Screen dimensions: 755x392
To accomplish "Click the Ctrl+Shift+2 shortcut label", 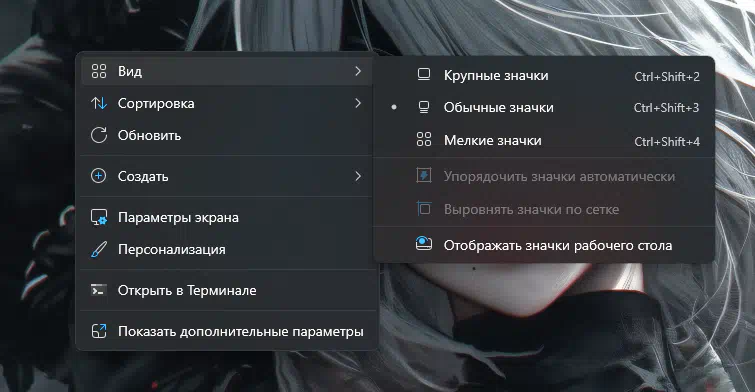I will pyautogui.click(x=667, y=76).
